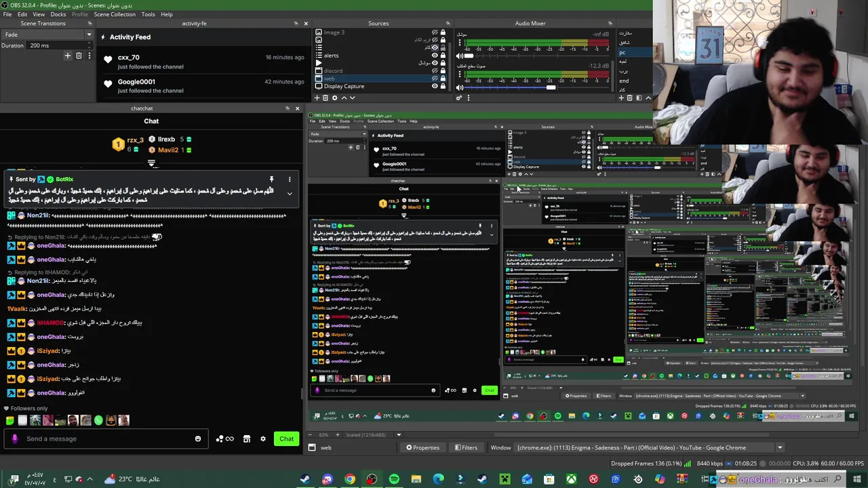Show the web source
The width and height of the screenshot is (868, 488).
tap(435, 79)
